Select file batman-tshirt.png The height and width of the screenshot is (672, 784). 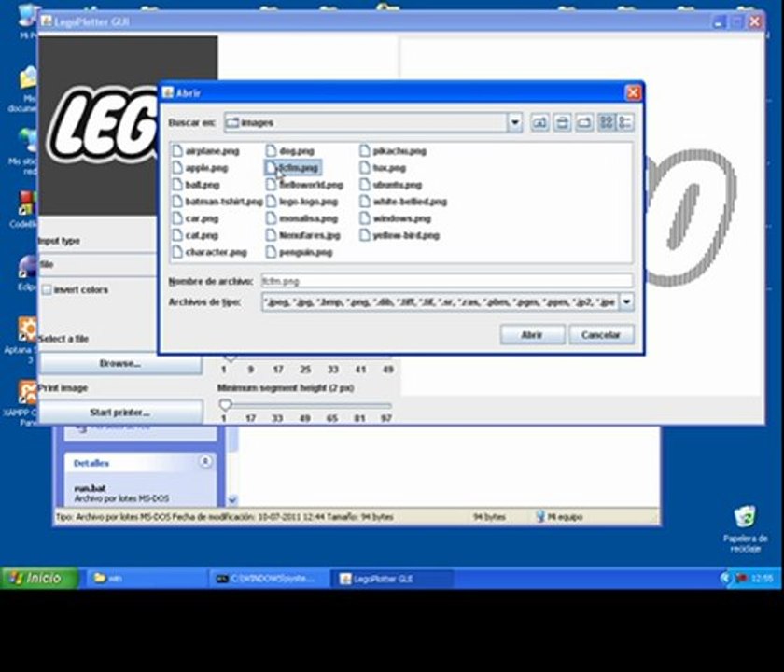click(x=217, y=202)
